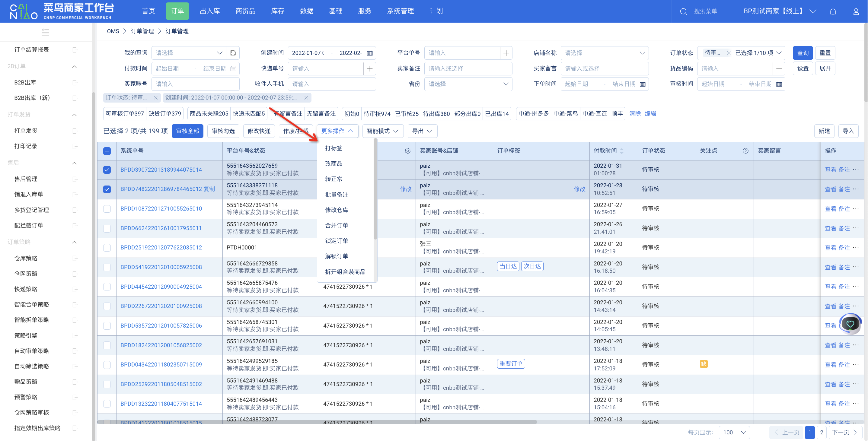The width and height of the screenshot is (868, 441).
Task: Uncheck order BPDD390722013189944075014
Action: (x=107, y=170)
